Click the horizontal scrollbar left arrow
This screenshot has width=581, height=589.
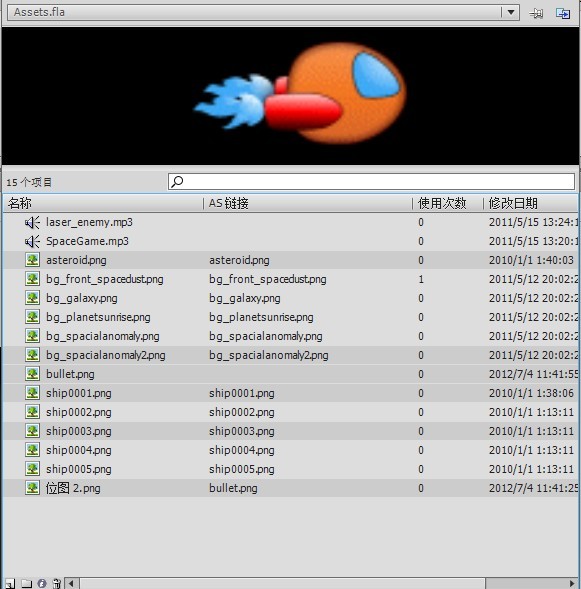point(72,583)
